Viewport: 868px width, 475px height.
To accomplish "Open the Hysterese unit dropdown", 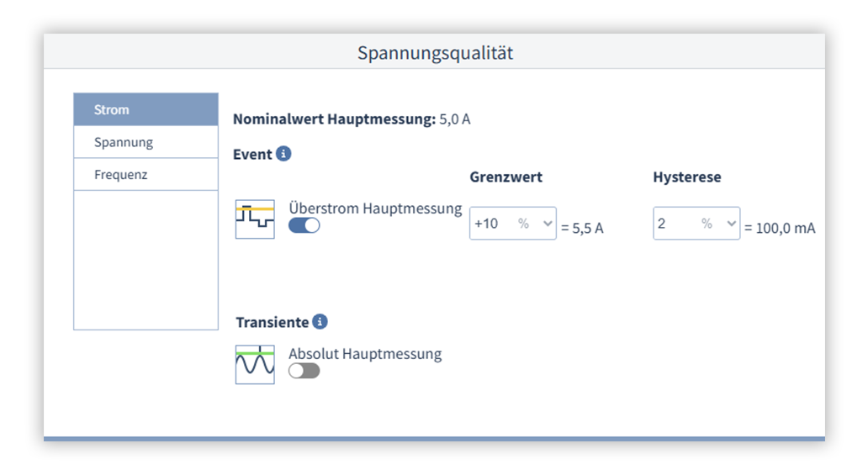I will click(x=718, y=224).
